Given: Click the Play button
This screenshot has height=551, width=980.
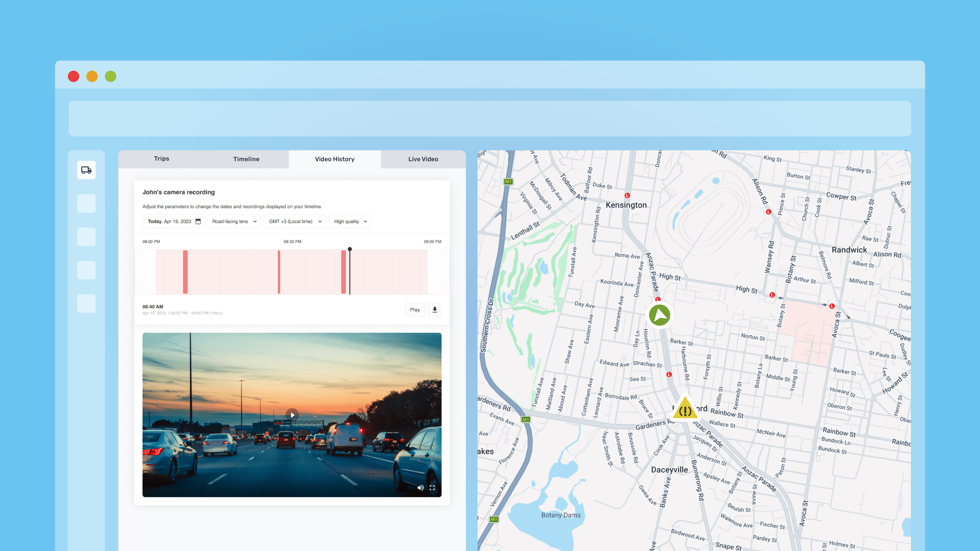Looking at the screenshot, I should point(415,309).
